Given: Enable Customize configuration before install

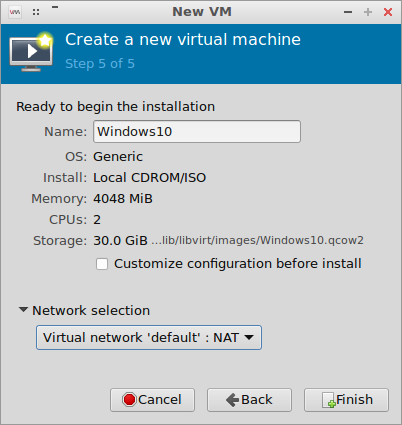Looking at the screenshot, I should [x=102, y=264].
